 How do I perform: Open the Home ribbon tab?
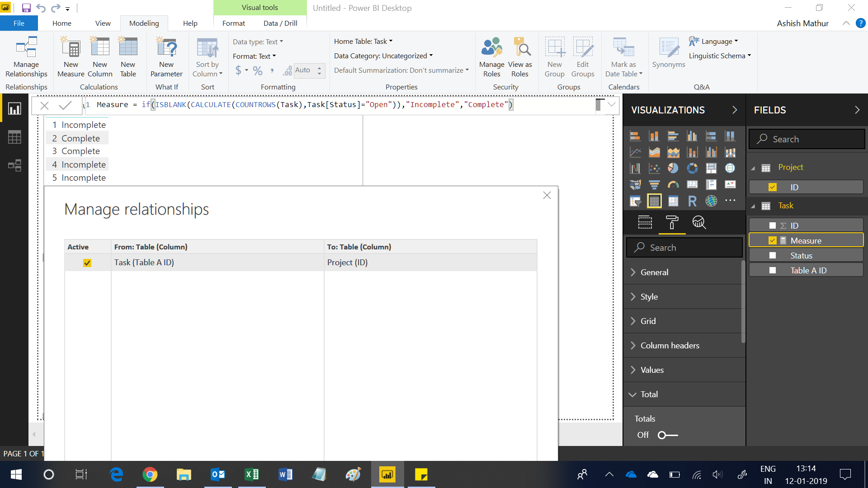tap(61, 23)
